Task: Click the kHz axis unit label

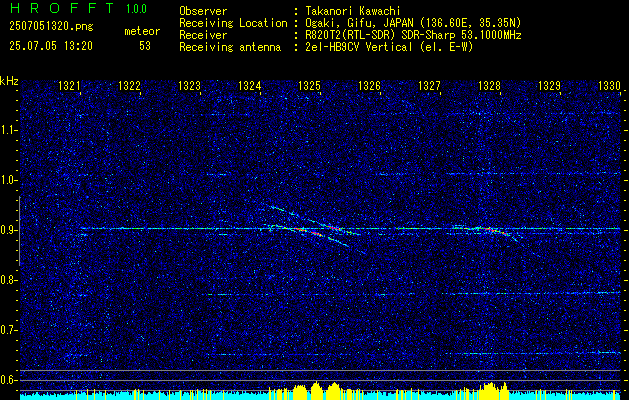Action: point(9,81)
